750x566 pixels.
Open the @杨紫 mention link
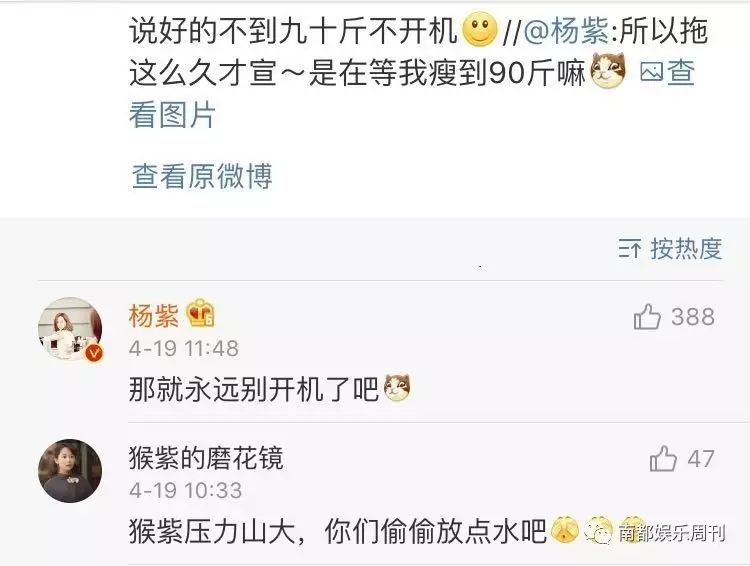566,30
